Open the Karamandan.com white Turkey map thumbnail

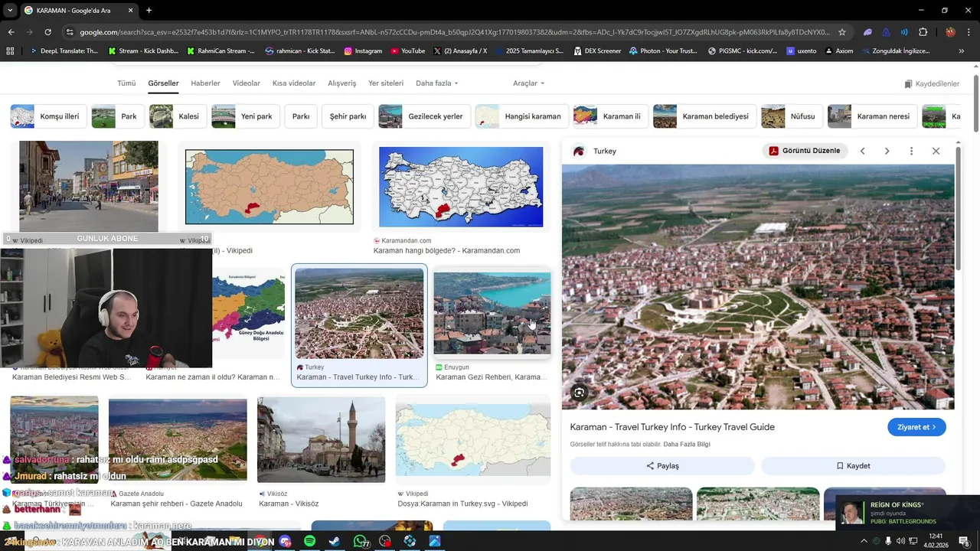tap(461, 187)
